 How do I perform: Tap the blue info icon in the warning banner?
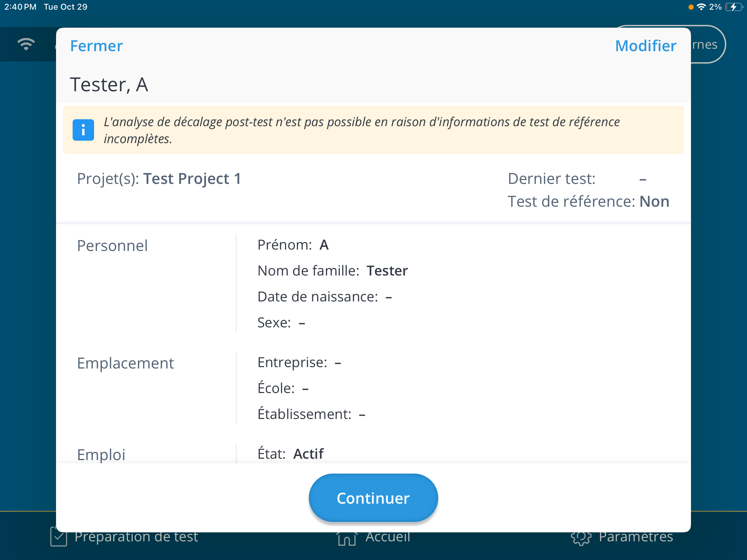tap(83, 130)
